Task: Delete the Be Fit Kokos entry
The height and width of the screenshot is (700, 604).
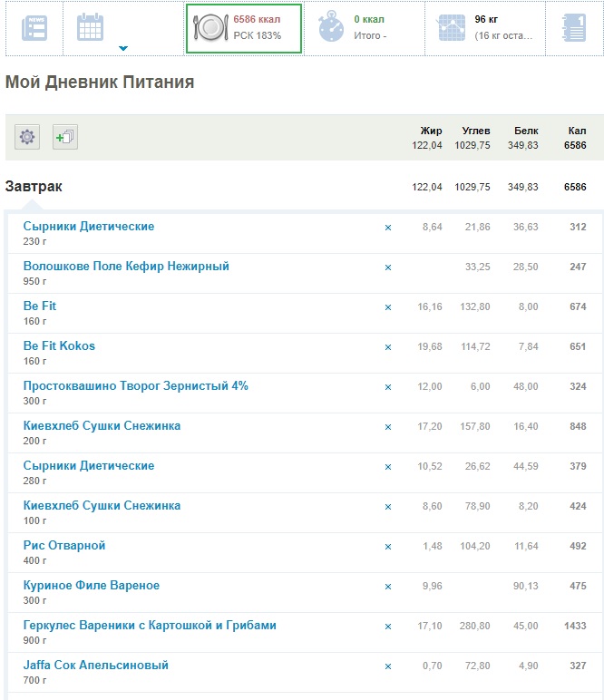Action: [388, 347]
